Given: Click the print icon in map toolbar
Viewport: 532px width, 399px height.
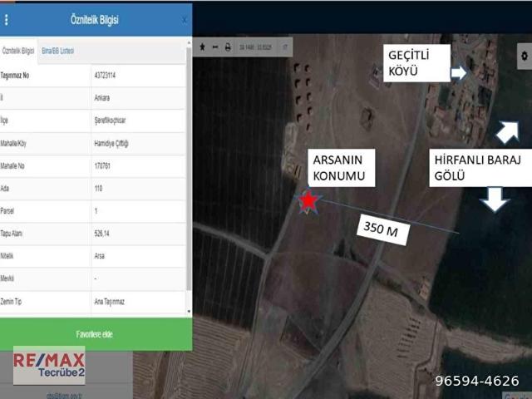Looking at the screenshot, I should 228,47.
